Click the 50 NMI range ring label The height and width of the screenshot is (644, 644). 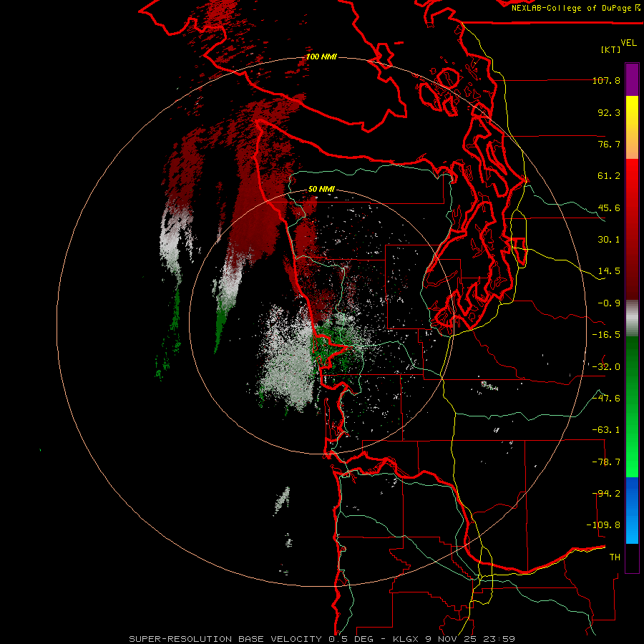point(321,190)
